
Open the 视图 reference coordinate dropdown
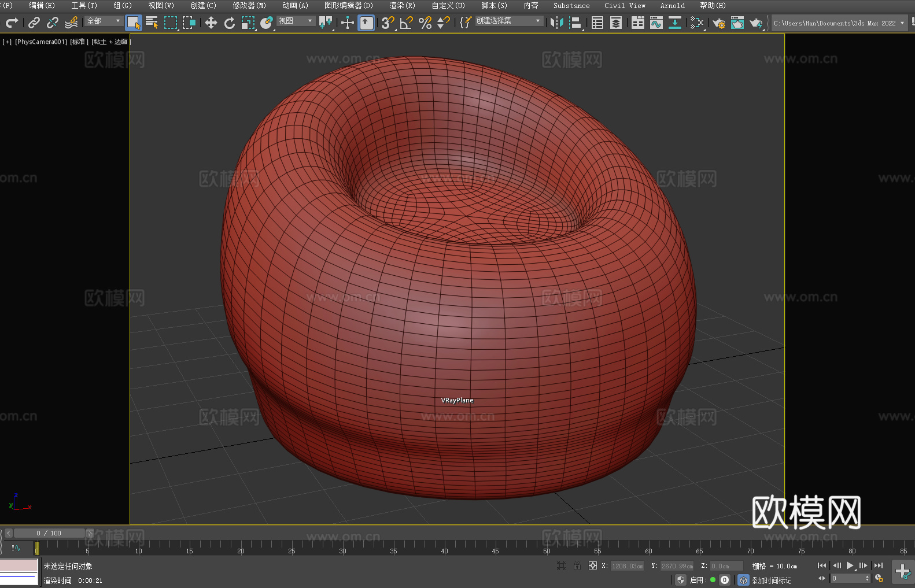(x=296, y=21)
